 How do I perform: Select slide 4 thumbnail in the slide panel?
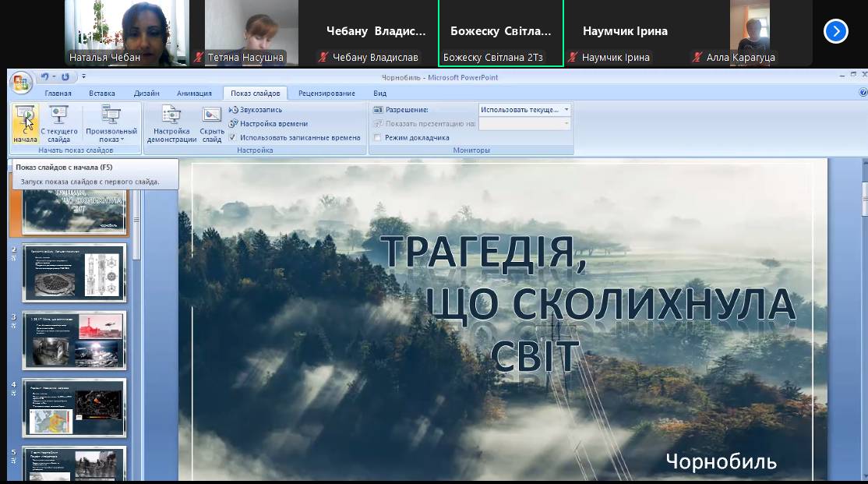[74, 408]
